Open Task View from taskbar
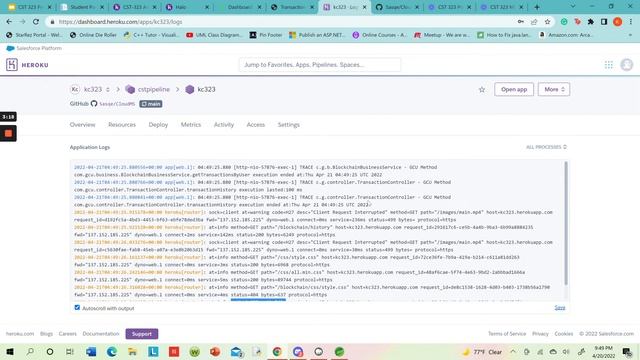 pos(70,351)
